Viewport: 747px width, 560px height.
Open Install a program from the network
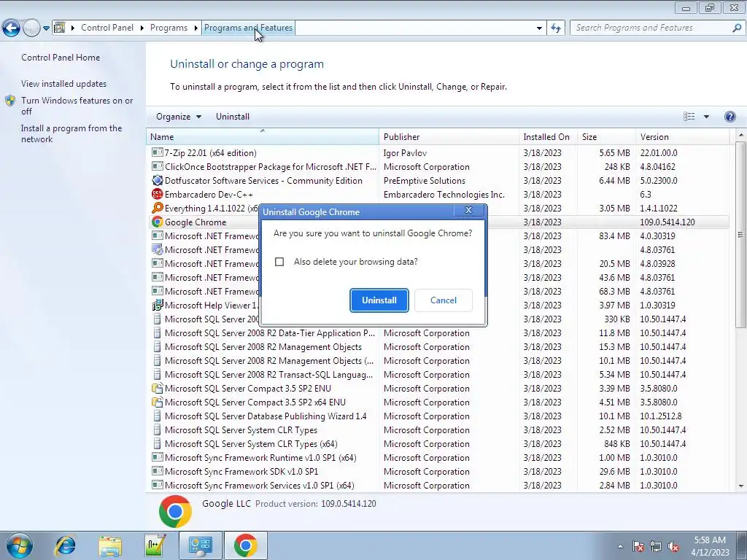pos(71,134)
